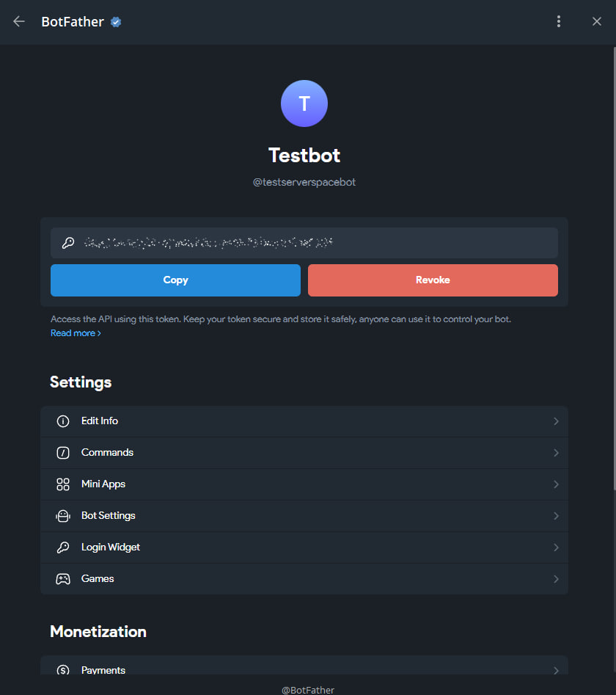The width and height of the screenshot is (616, 695).
Task: Click the @BotFather footer label
Action: (x=308, y=690)
